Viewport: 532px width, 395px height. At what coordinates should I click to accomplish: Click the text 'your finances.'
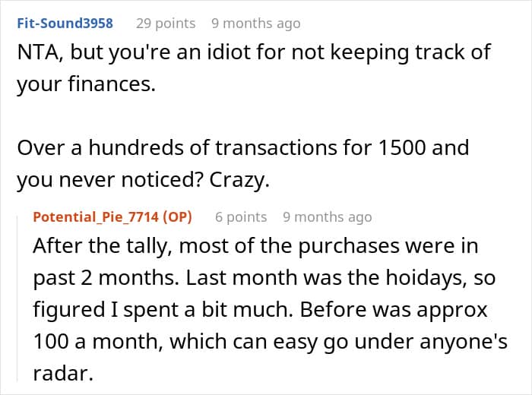86,85
